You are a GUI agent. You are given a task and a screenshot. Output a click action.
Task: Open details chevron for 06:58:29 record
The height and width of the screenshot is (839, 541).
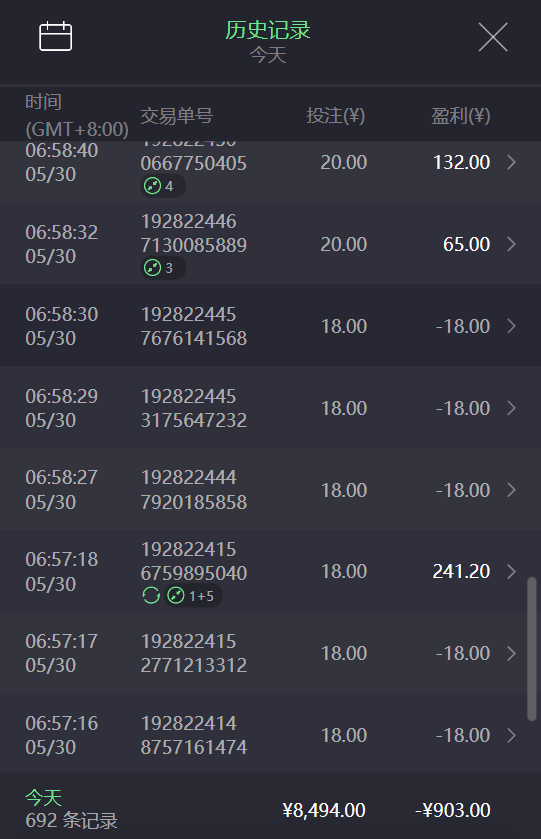(512, 408)
